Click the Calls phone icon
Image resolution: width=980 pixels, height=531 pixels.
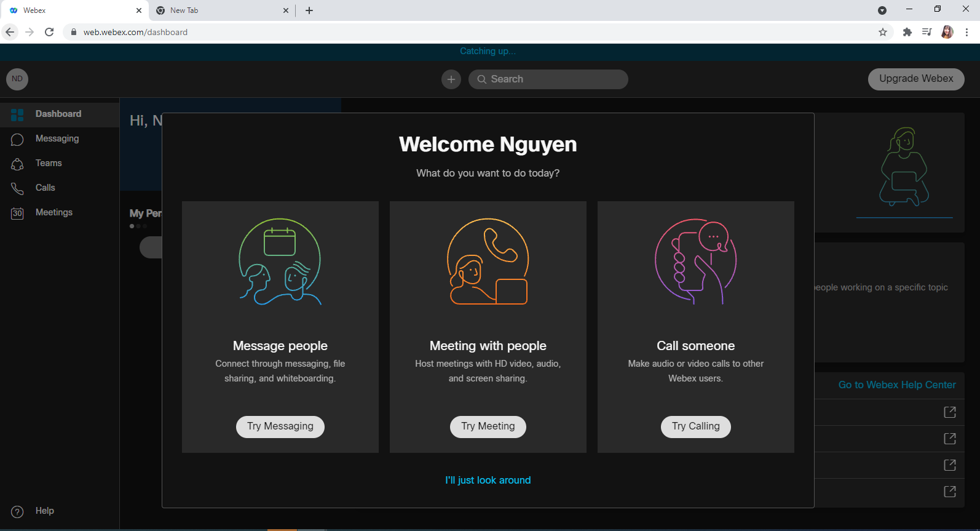(17, 189)
